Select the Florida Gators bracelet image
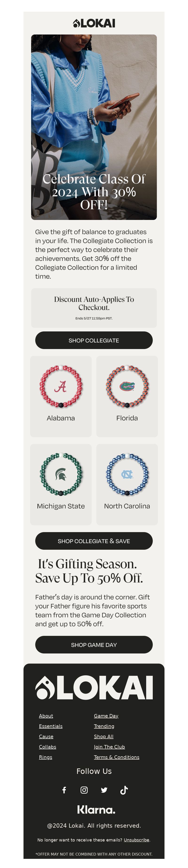This screenshot has width=188, height=868. click(127, 386)
